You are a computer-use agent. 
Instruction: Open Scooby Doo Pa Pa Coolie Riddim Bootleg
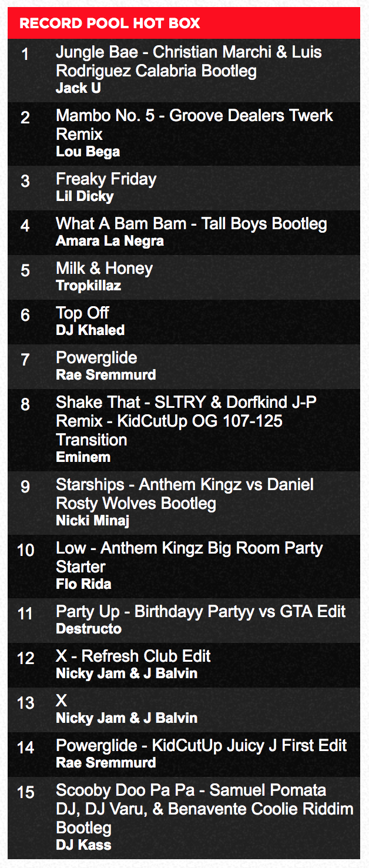click(204, 809)
